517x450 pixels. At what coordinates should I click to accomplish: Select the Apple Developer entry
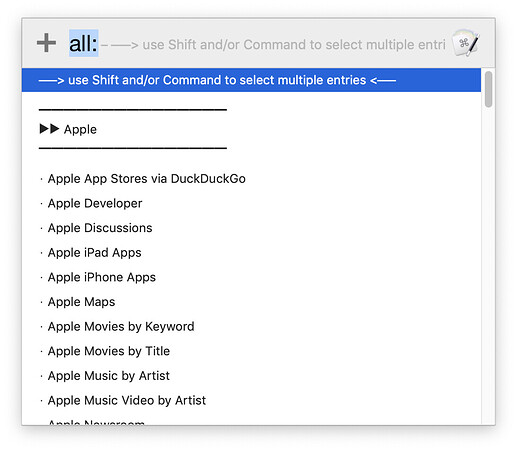[95, 203]
